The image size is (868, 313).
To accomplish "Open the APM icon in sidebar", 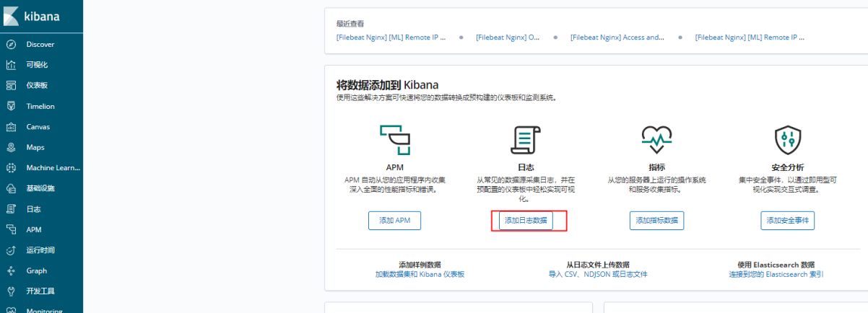I will point(11,229).
